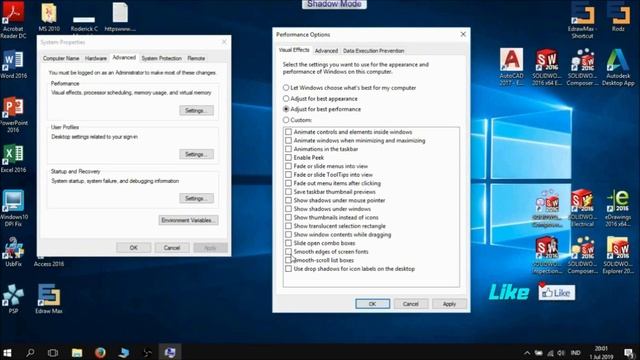Click OK in System Properties

[x=133, y=248]
